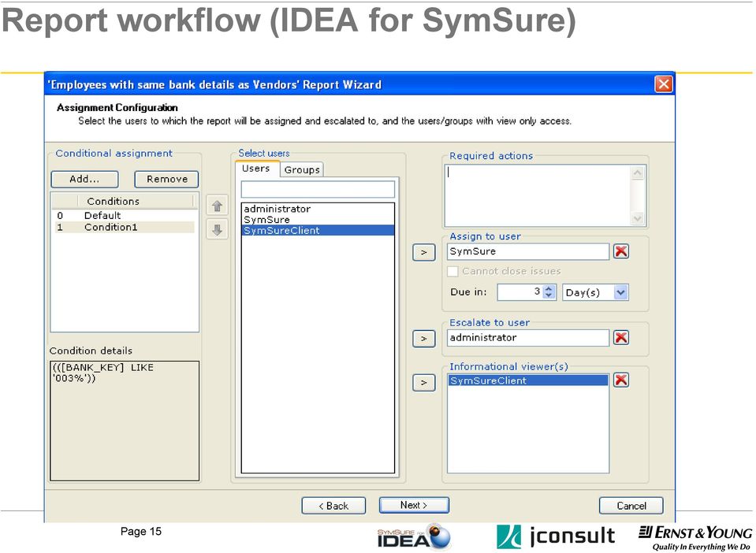The width and height of the screenshot is (756, 553).
Task: Switch to the Users tab
Action: click(x=256, y=169)
